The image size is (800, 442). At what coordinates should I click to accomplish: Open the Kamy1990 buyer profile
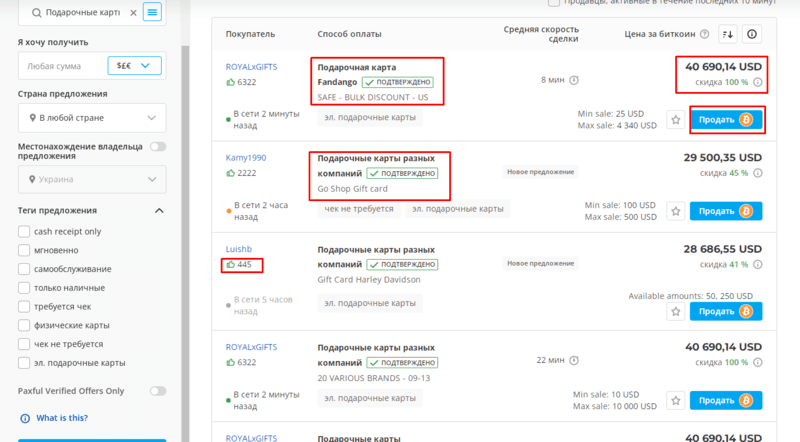(x=246, y=158)
